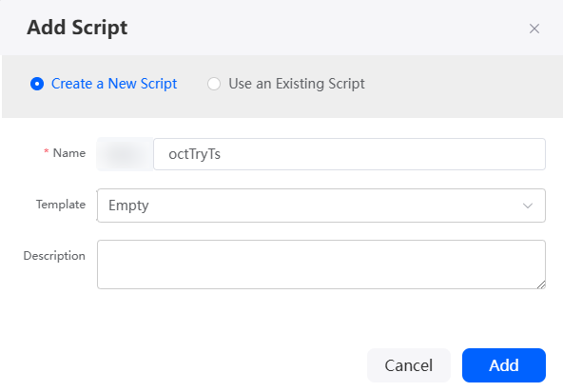Click the Use an Existing Script label text
Image resolution: width=563 pixels, height=392 pixels.
tap(297, 84)
